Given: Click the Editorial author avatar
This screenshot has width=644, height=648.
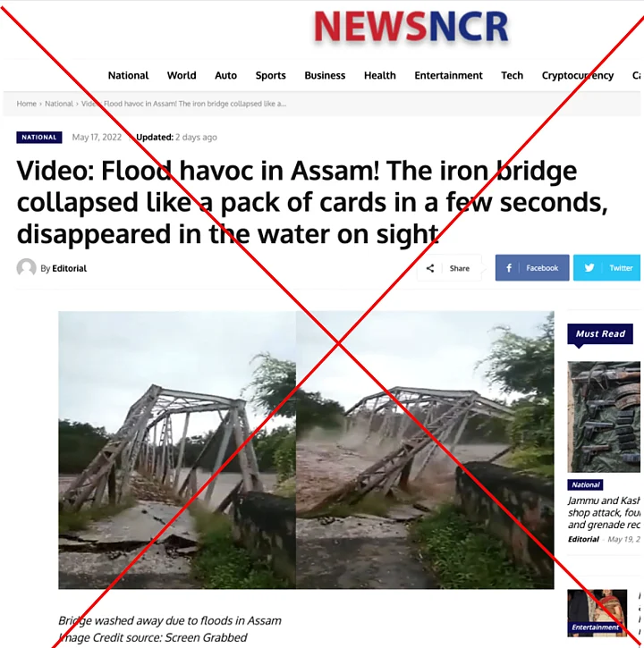Looking at the screenshot, I should [x=26, y=268].
